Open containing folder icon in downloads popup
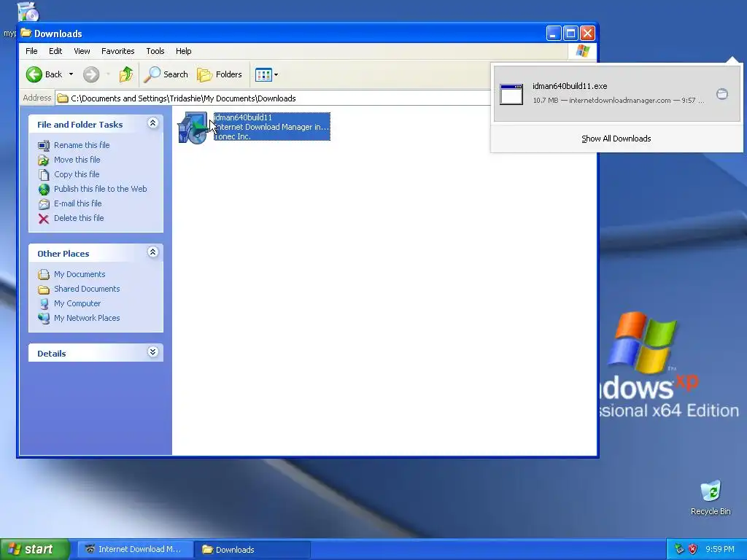 pos(721,94)
